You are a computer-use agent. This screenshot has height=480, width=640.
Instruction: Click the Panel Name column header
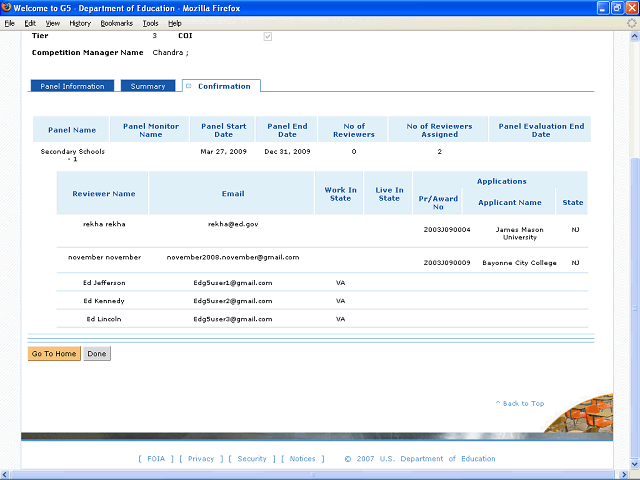pyautogui.click(x=71, y=130)
